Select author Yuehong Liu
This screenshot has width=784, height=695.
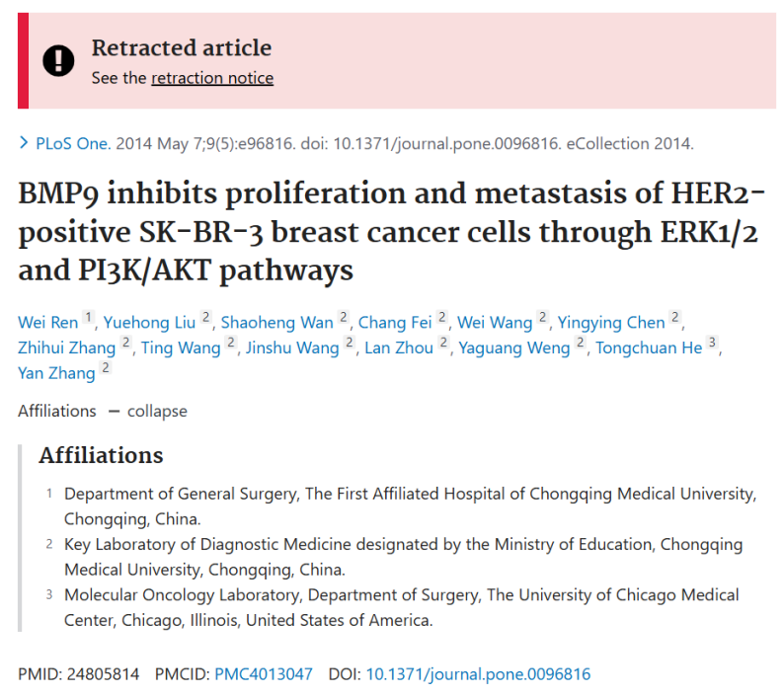tap(149, 323)
